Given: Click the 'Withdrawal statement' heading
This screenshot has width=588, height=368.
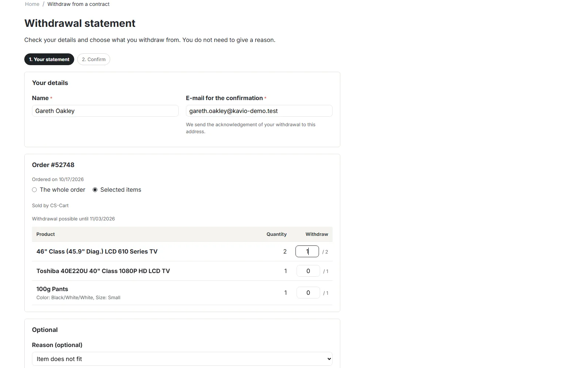Looking at the screenshot, I should 80,23.
